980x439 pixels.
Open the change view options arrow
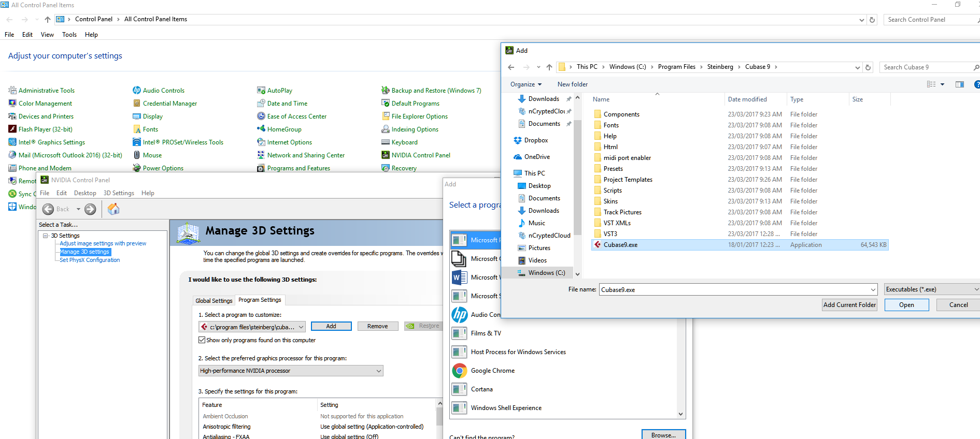coord(942,84)
